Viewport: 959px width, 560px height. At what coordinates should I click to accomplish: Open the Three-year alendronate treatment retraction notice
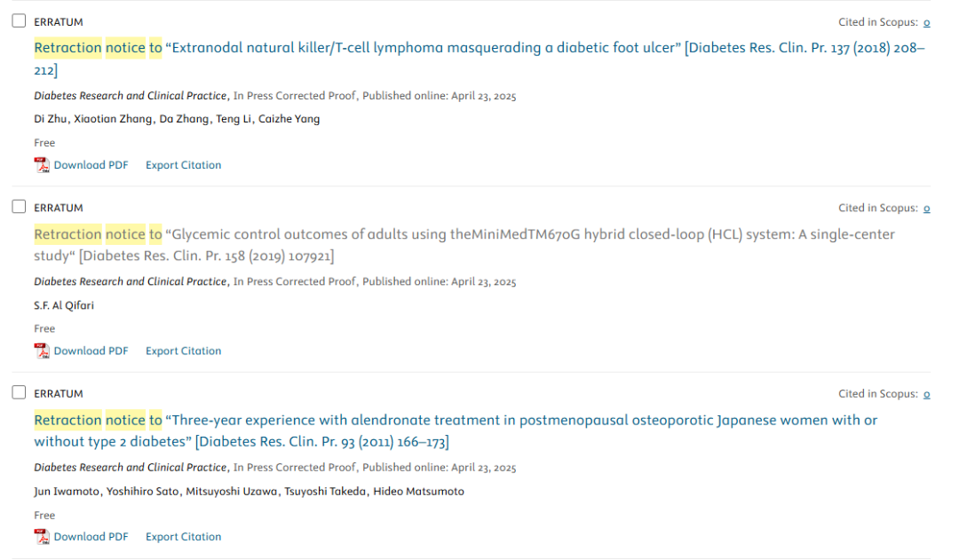pyautogui.click(x=456, y=430)
